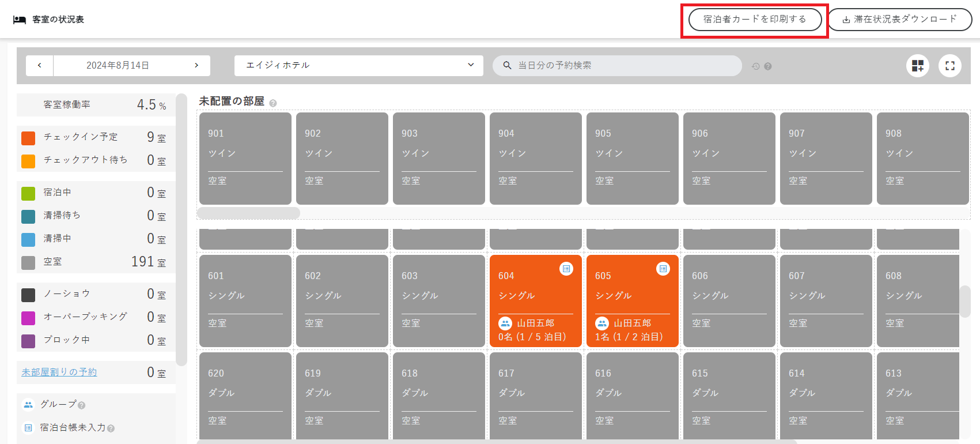Click the horizontal scrollbar under unassigned rooms
This screenshot has height=444, width=980.
point(248,213)
